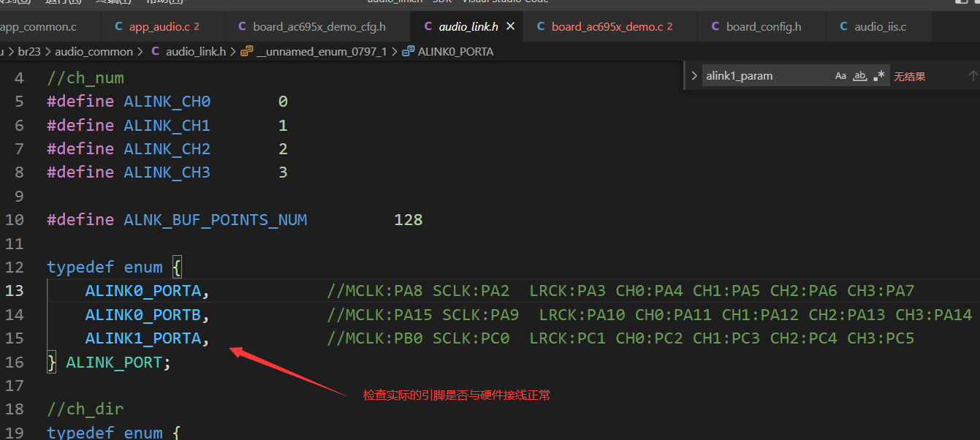980x440 pixels.
Task: Enable regular expression search in find widget
Action: [879, 75]
